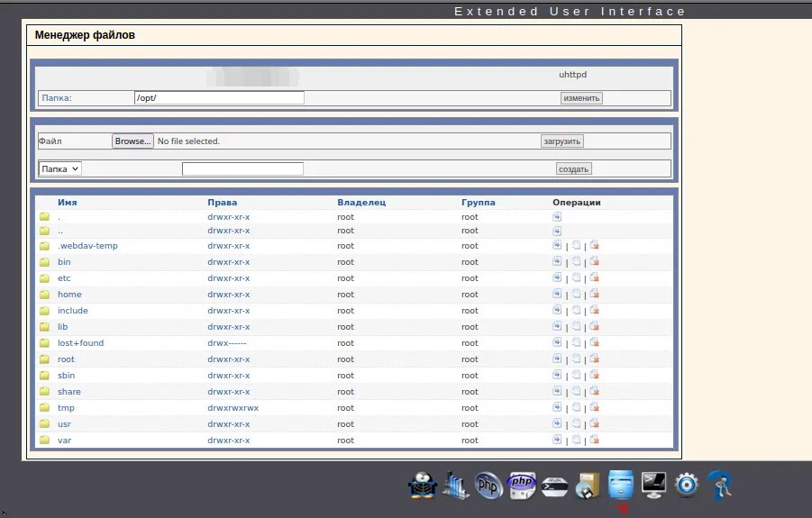
Task: Click the copy icon in the root folder row
Action: tap(576, 359)
